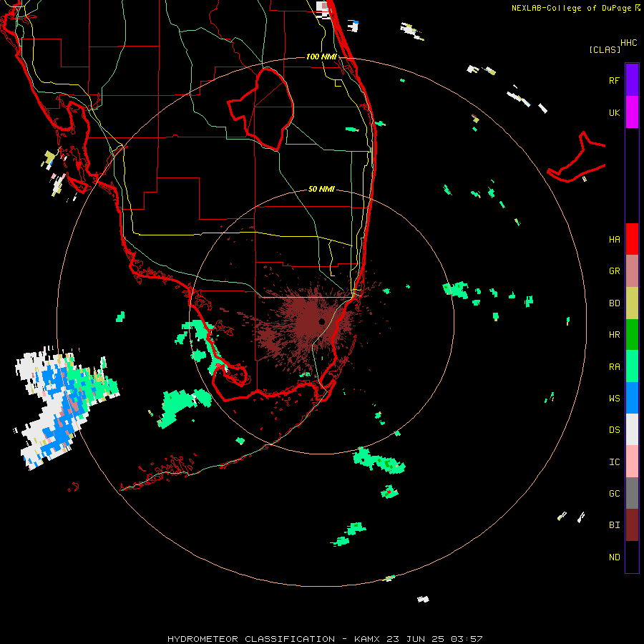Click the BI legend label
The width and height of the screenshot is (644, 644).
614,525
